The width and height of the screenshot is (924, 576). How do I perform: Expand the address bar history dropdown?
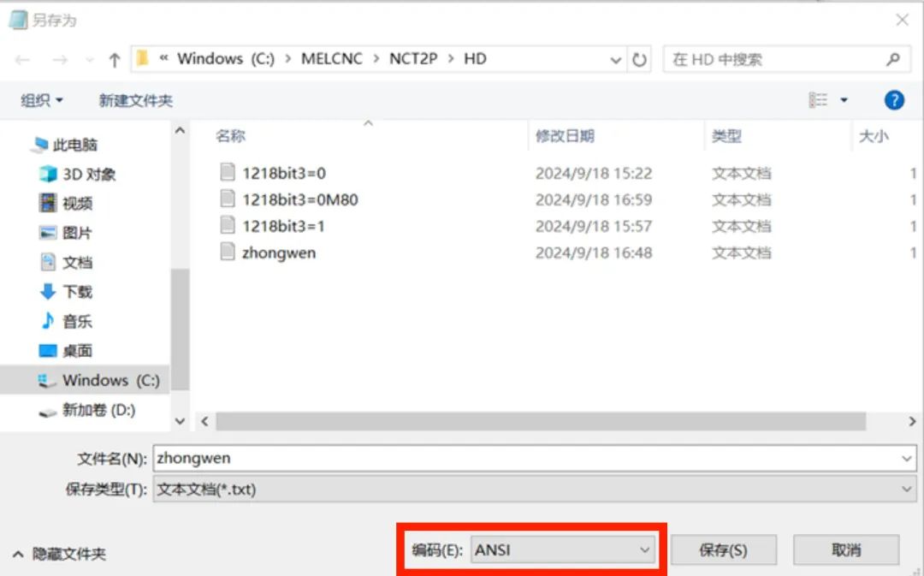click(615, 60)
